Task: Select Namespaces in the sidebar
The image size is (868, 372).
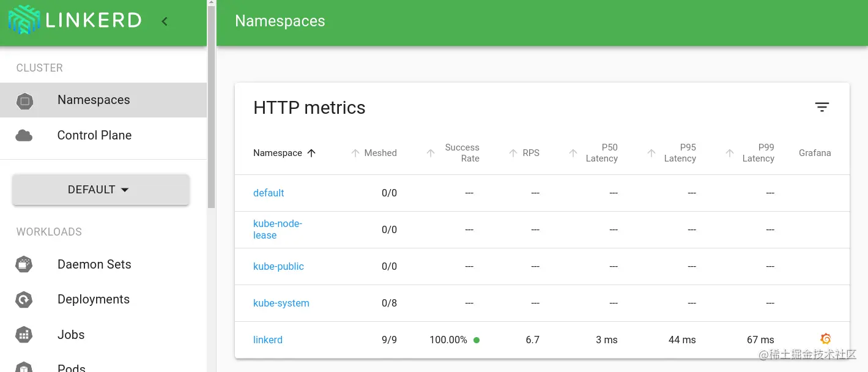Action: click(x=94, y=100)
